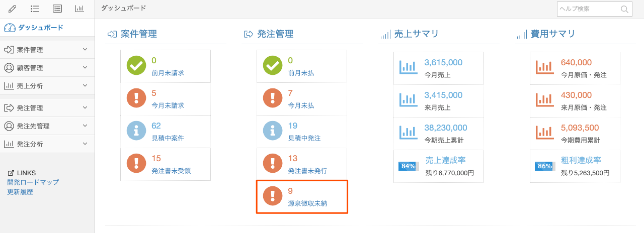The height and width of the screenshot is (233, 644).
Task: Click the bullet list icon in top toolbar
Action: pyautogui.click(x=35, y=9)
